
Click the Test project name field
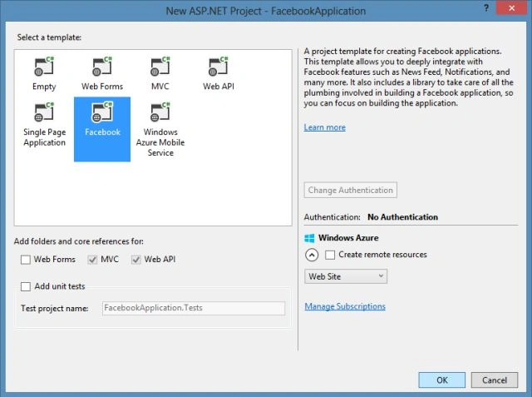(194, 308)
